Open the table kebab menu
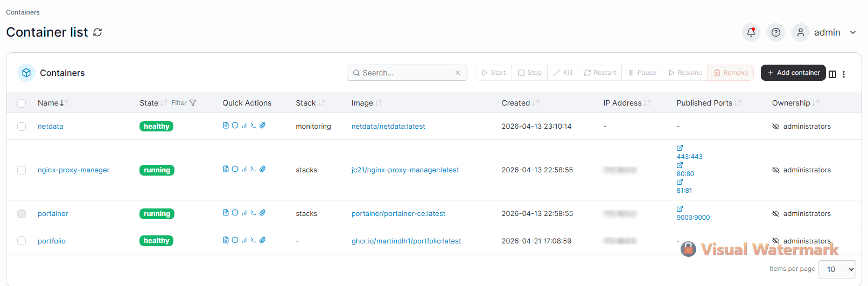Image resolution: width=868 pixels, height=286 pixels. (x=844, y=74)
